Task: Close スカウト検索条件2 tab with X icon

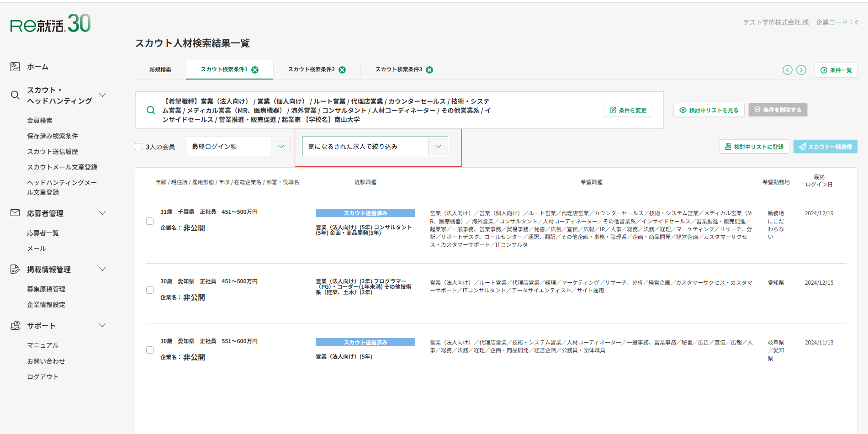Action: pos(342,70)
